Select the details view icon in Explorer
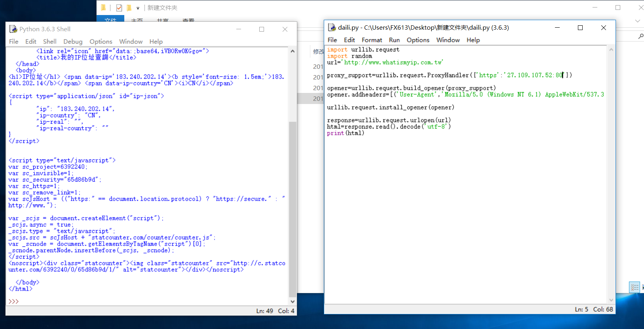The height and width of the screenshot is (329, 644). tap(635, 287)
